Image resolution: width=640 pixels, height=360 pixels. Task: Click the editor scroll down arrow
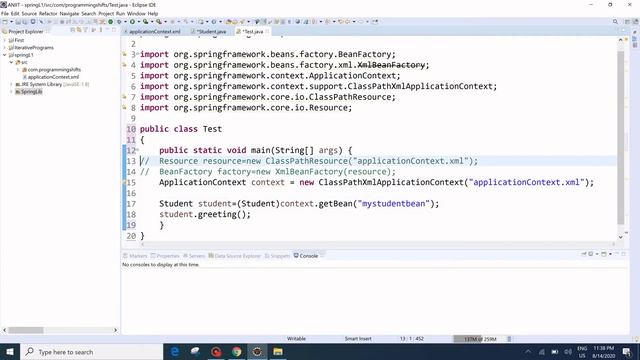620,237
